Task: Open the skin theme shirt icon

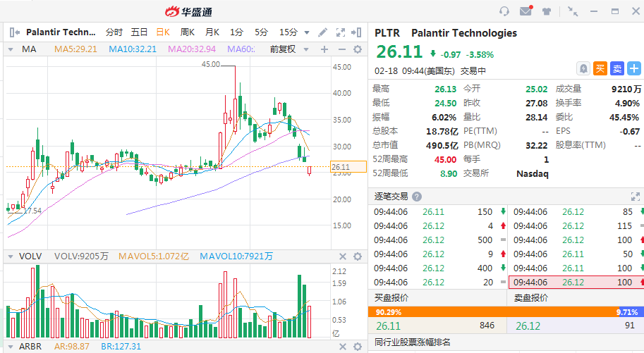Action: tap(546, 11)
